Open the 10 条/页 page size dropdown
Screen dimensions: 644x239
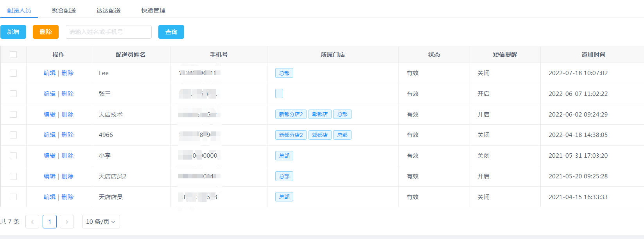[101, 222]
